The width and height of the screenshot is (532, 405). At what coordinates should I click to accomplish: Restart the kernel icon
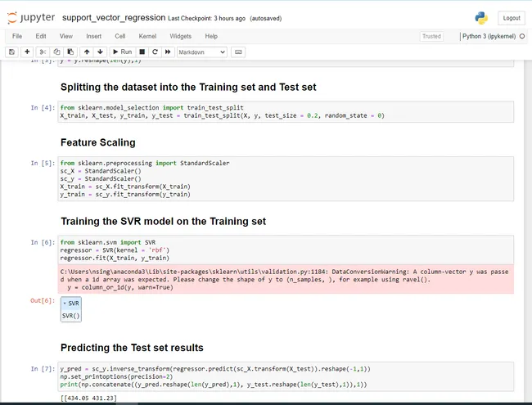pyautogui.click(x=155, y=52)
